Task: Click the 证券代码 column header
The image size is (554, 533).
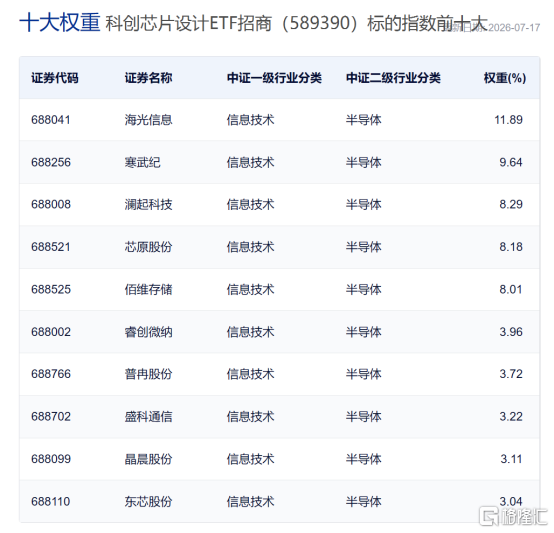Action: [55, 78]
